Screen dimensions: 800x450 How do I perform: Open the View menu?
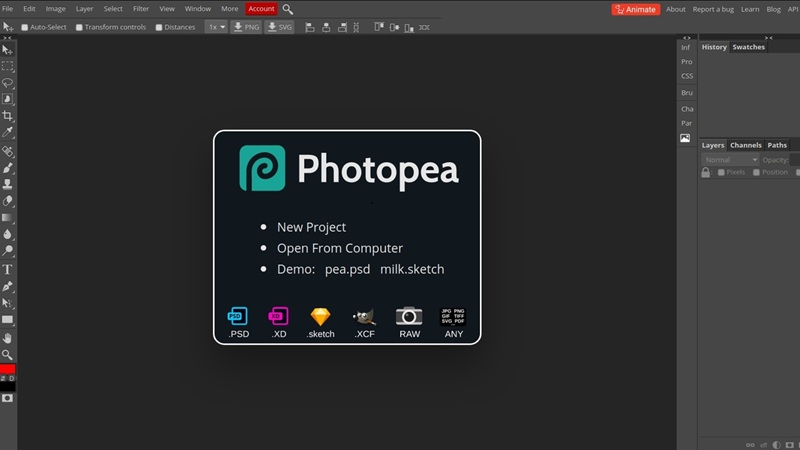pyautogui.click(x=167, y=9)
